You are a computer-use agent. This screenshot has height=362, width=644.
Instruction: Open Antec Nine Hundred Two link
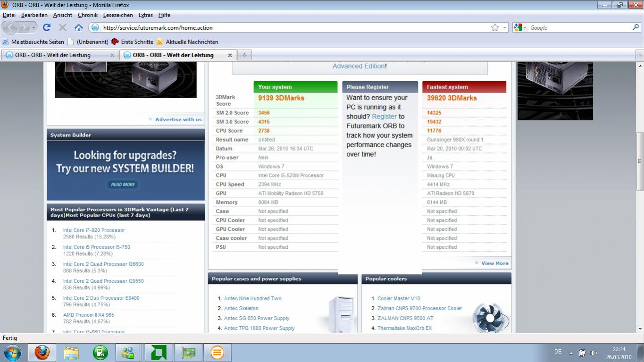click(252, 299)
